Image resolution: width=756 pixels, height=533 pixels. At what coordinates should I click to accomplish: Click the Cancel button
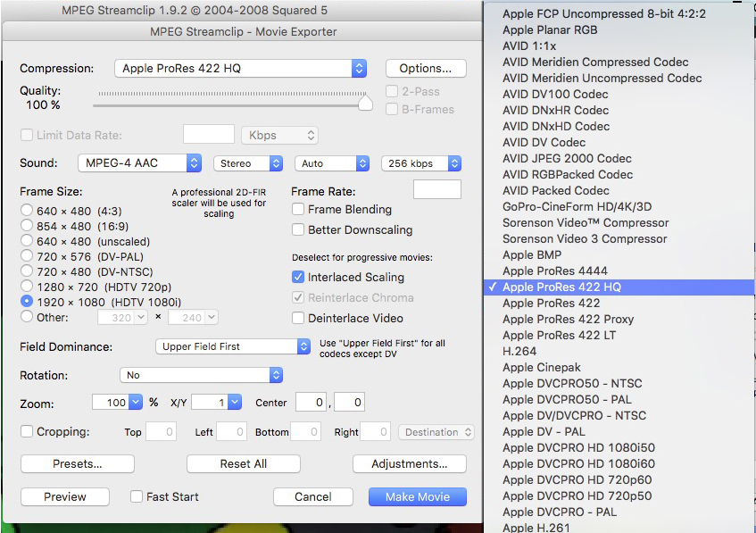click(x=313, y=496)
